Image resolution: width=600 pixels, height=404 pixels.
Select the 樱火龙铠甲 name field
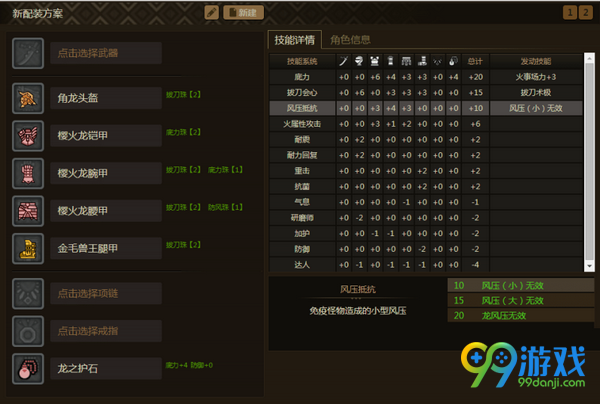106,136
